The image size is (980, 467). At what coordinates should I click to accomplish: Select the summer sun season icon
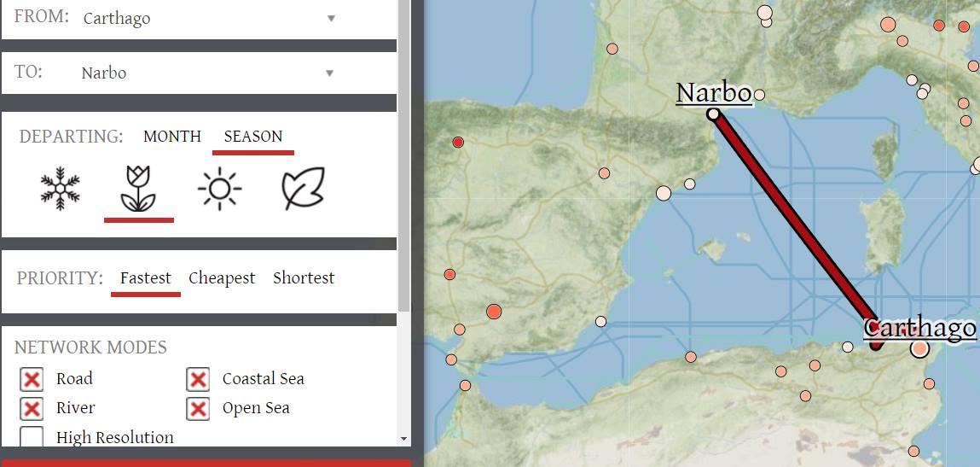(219, 188)
